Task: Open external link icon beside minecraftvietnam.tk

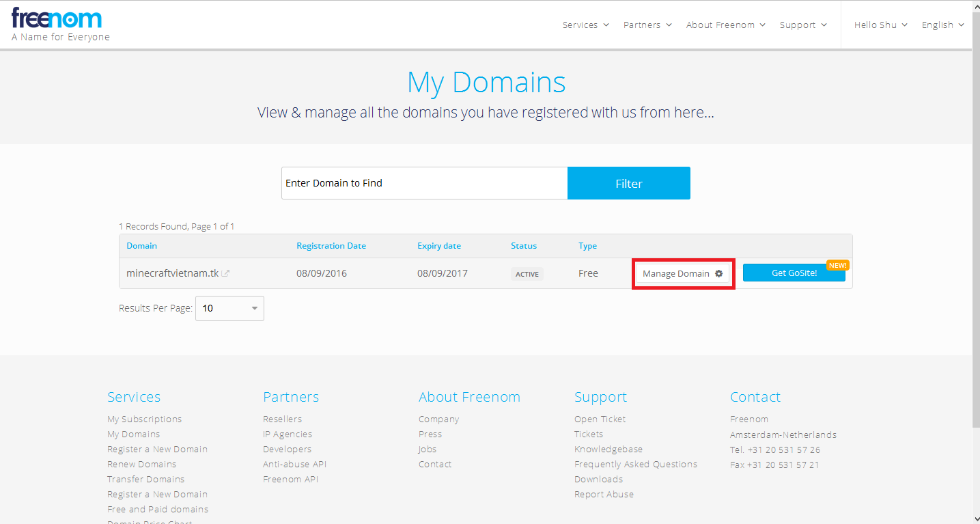Action: point(225,274)
